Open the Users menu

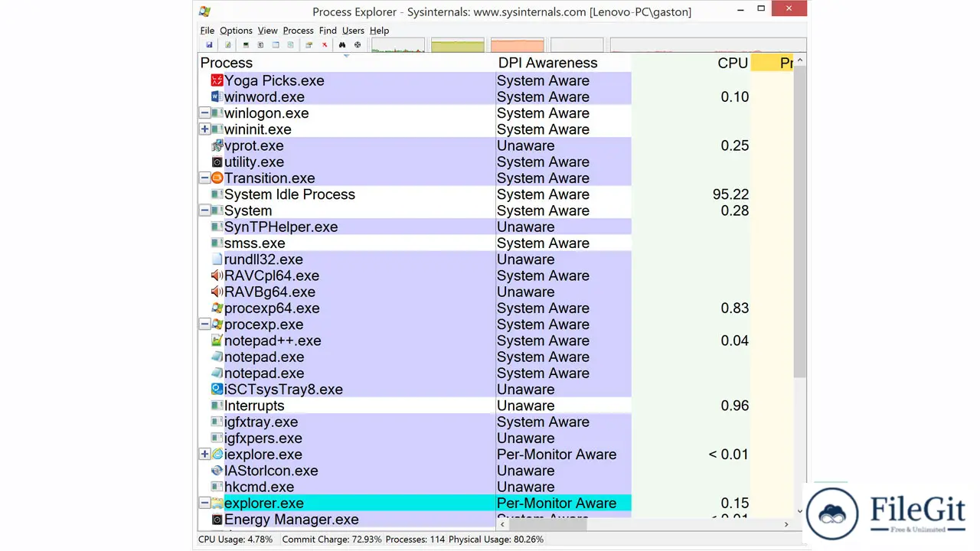(353, 31)
